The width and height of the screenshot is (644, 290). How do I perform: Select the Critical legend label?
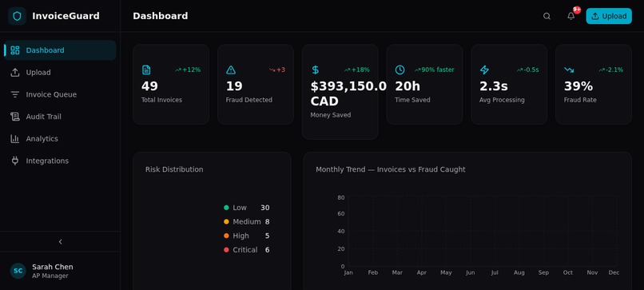(x=245, y=250)
